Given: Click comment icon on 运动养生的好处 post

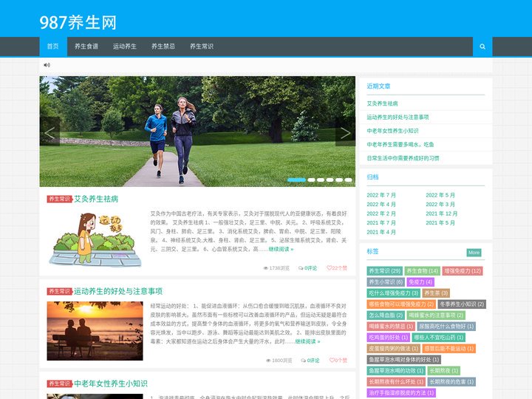Looking at the screenshot, I should (304, 361).
